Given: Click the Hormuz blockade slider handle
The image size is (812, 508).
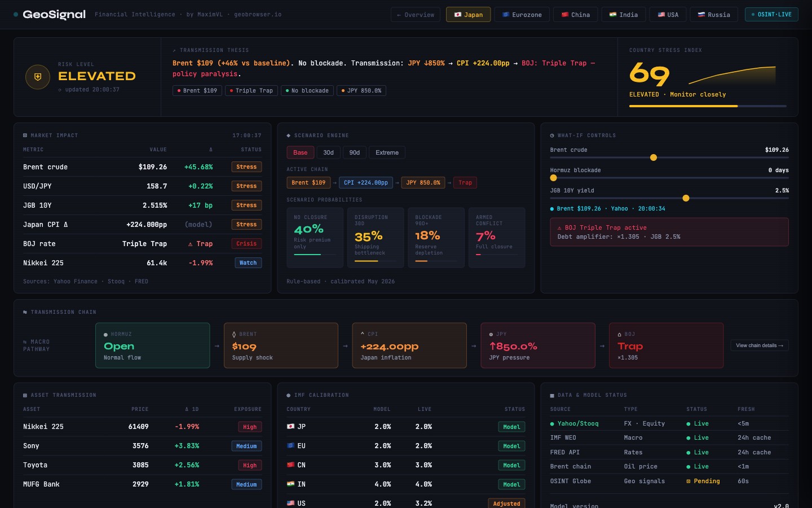Looking at the screenshot, I should tap(553, 178).
